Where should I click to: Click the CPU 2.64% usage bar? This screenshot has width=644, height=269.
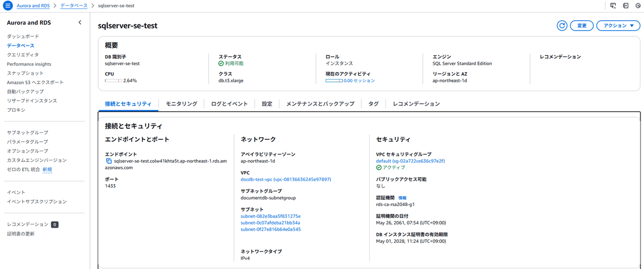click(113, 80)
